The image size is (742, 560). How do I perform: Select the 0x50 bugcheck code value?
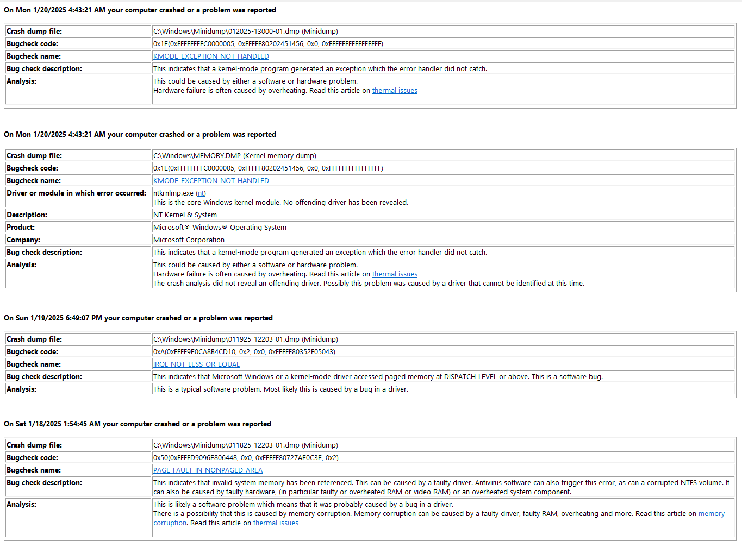pyautogui.click(x=246, y=458)
